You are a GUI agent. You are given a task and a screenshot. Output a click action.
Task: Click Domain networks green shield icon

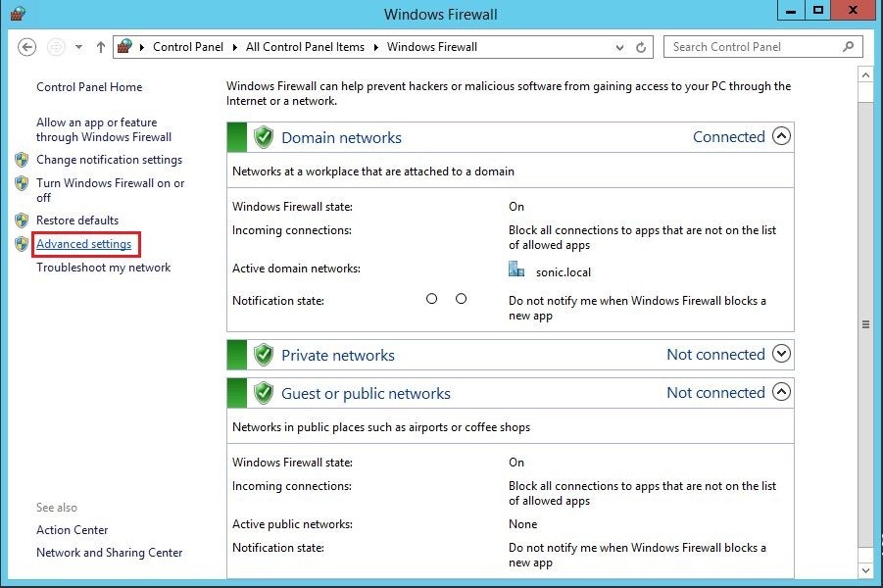(x=263, y=137)
